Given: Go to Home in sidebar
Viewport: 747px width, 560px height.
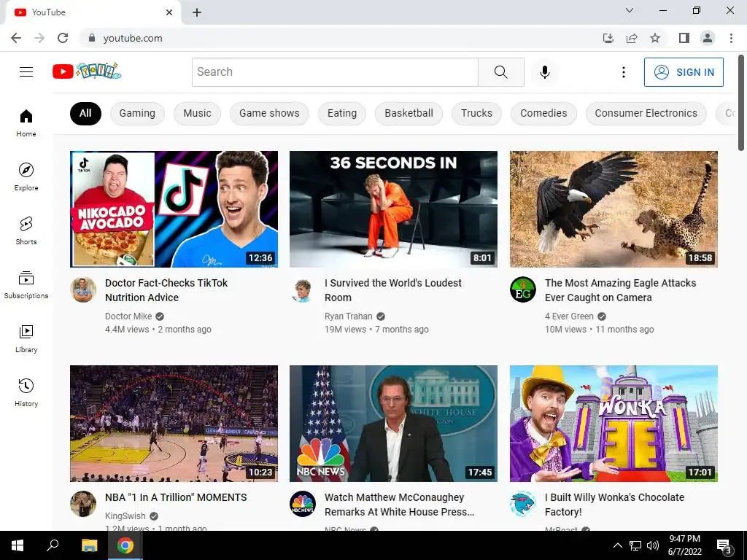Looking at the screenshot, I should click(26, 122).
